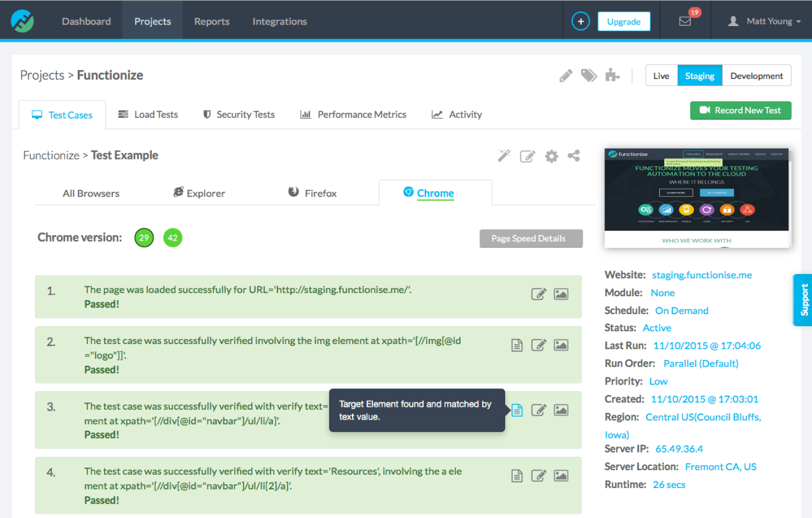812x518 pixels.
Task: Open the Reports menu
Action: [211, 21]
